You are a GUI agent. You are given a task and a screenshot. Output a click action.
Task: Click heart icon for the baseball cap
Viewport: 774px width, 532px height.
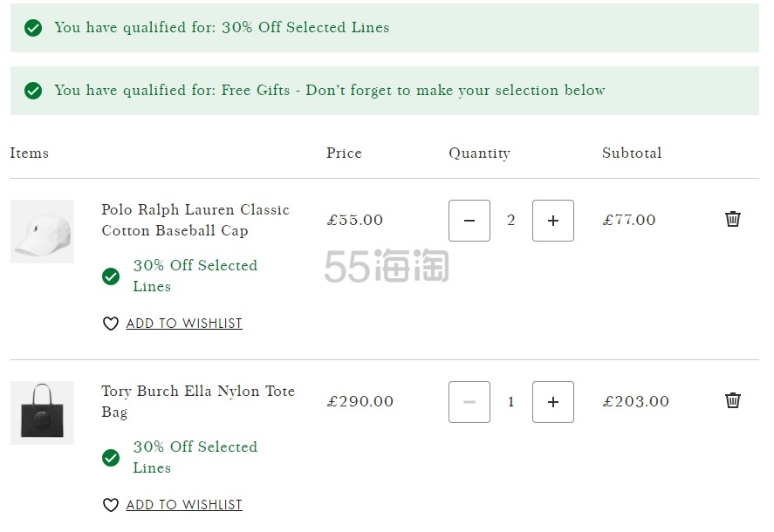tap(111, 324)
